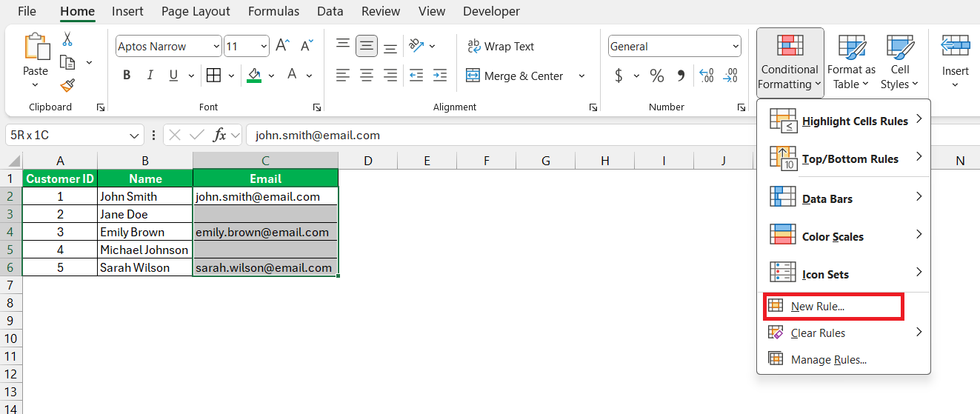Choose Manage Rules
The image size is (980, 414).
pos(844,360)
